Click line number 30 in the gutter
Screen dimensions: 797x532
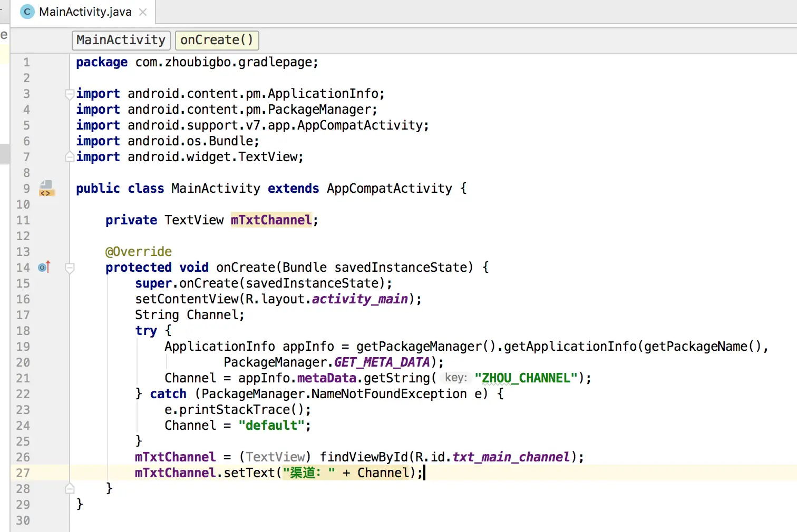pyautogui.click(x=23, y=520)
